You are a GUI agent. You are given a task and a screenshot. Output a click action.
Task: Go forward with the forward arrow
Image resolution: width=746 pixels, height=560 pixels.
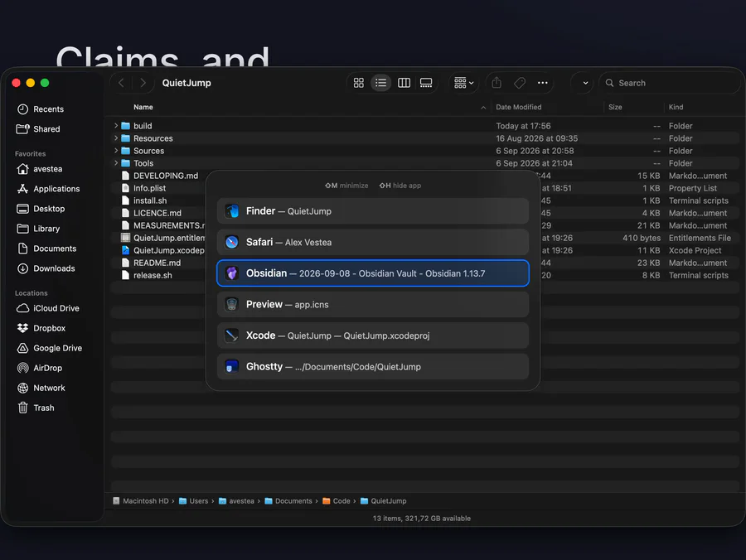143,83
